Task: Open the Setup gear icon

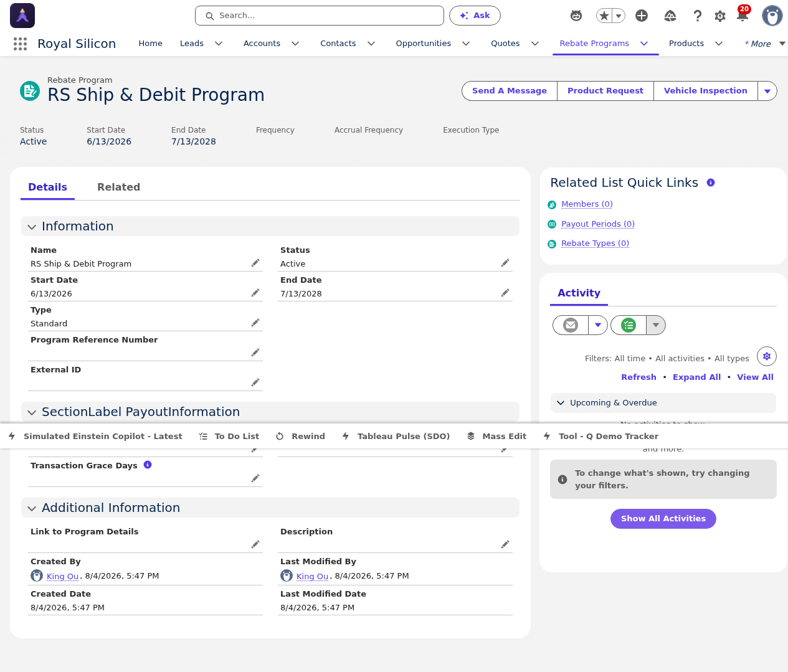Action: point(720,16)
